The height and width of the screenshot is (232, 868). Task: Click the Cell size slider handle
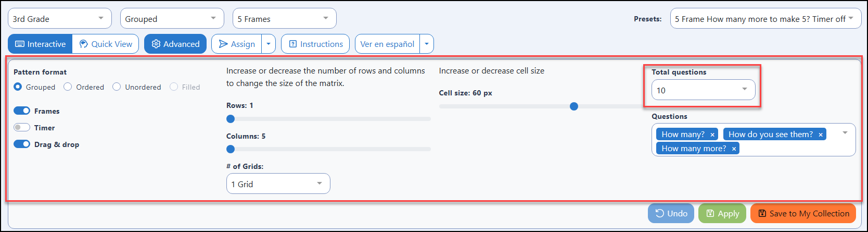pos(574,106)
